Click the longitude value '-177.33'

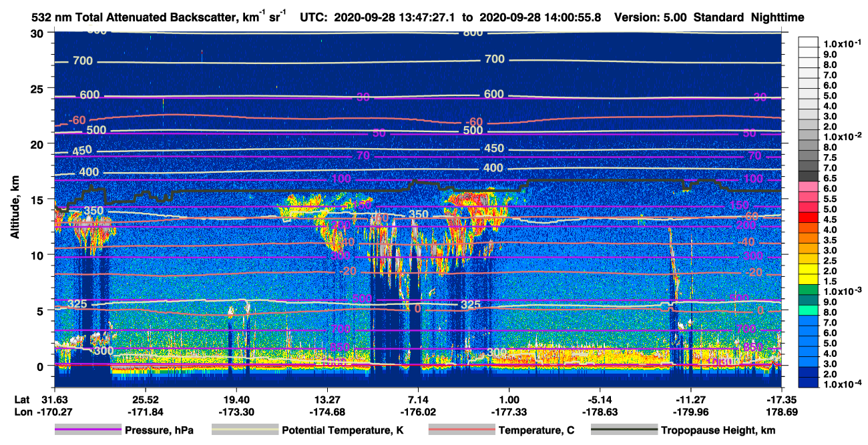pos(509,412)
